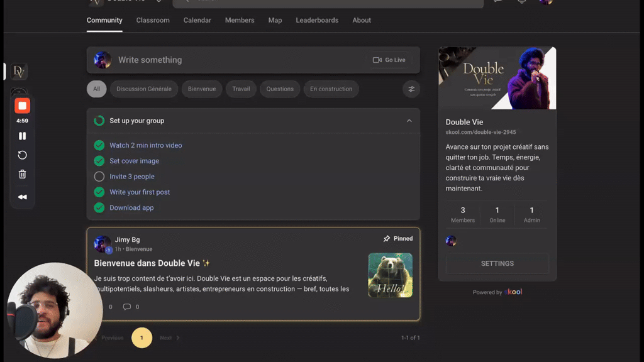View the 1 Online count
644x362 pixels.
click(x=497, y=215)
